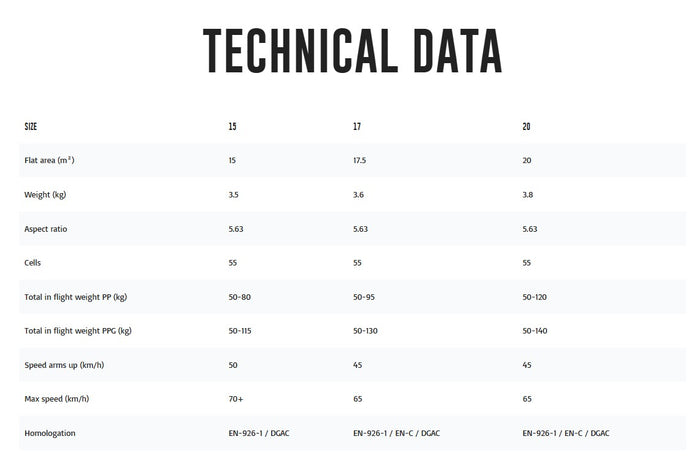Select the 70+ max speed value
Screen dimensions: 695x466
click(x=236, y=399)
